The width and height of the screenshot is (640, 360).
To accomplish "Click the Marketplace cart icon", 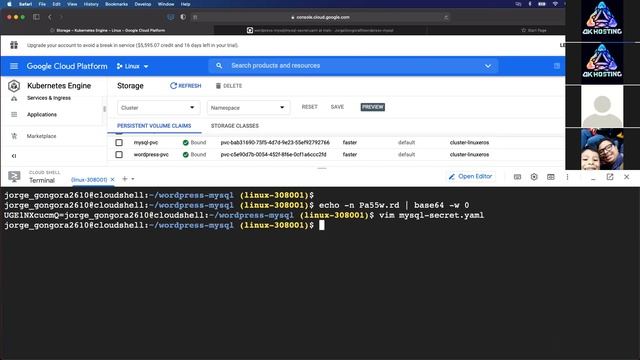I will [x=14, y=136].
